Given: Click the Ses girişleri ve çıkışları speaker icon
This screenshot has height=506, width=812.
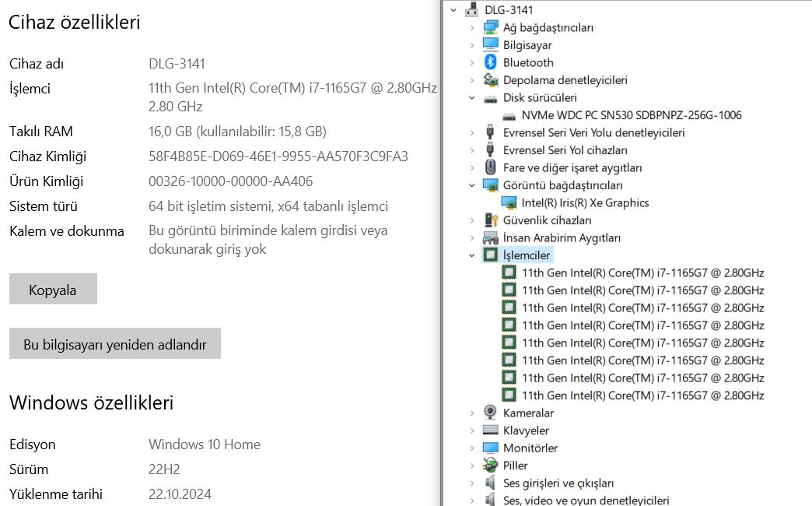Looking at the screenshot, I should [x=490, y=483].
